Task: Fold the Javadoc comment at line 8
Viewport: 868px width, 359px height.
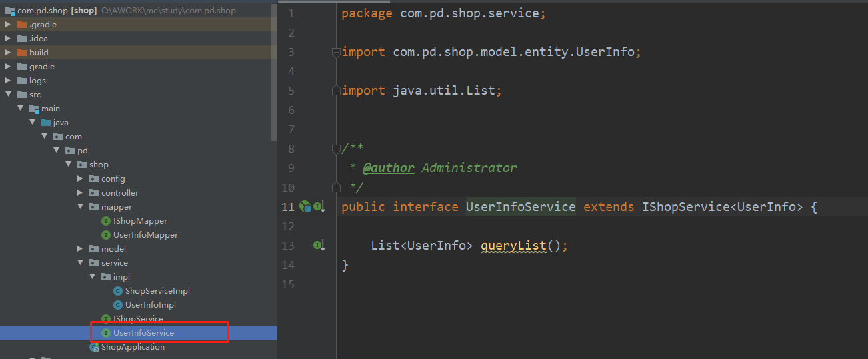Action: pos(336,149)
